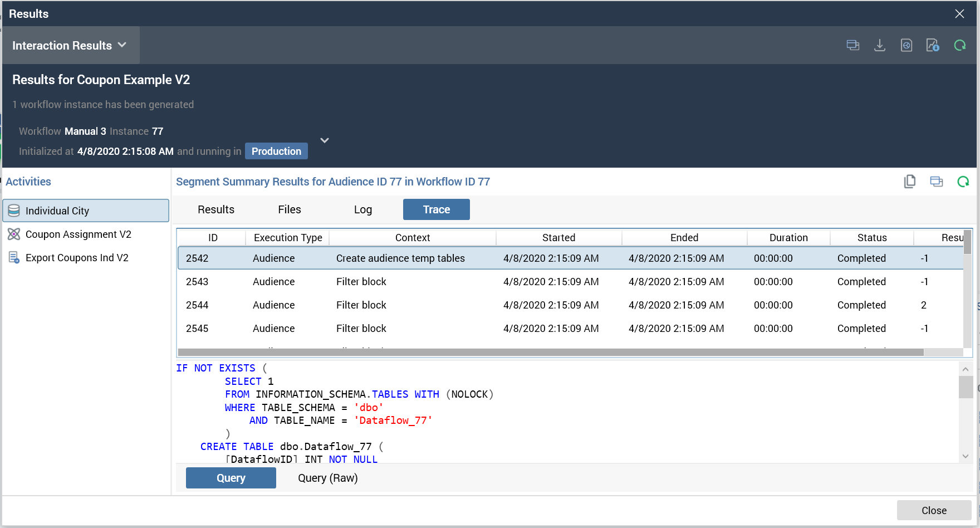Click the file info icon in header
The image size is (980, 528).
click(933, 46)
